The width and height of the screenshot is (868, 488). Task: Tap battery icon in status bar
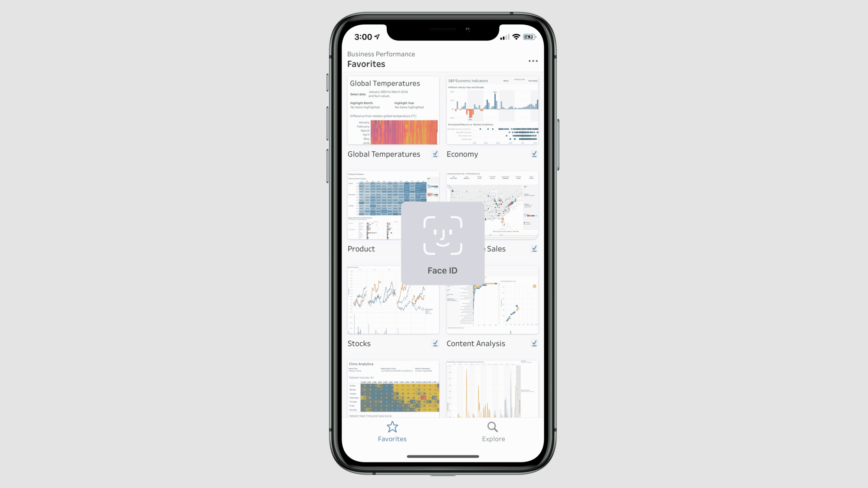528,37
